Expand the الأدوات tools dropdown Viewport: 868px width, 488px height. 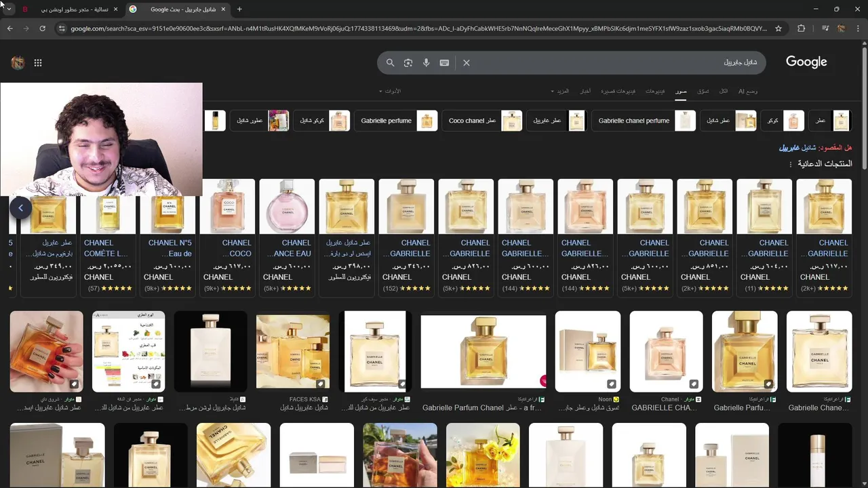point(389,91)
